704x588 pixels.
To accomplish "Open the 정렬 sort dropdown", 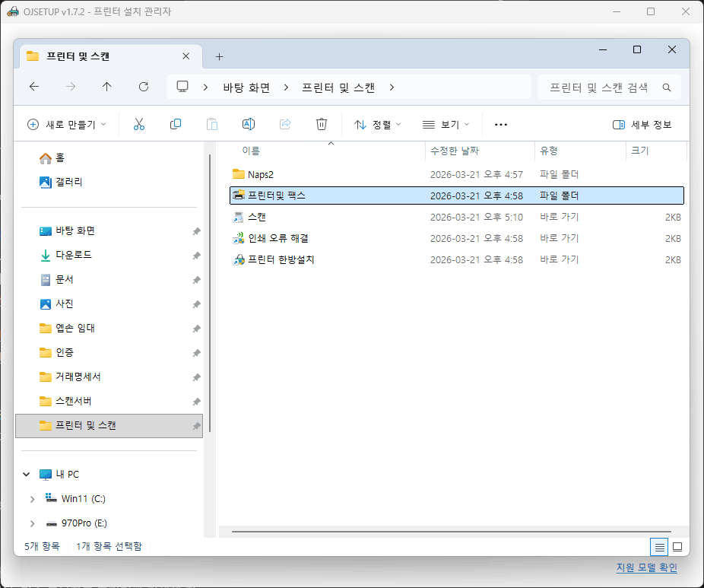I will 378,125.
